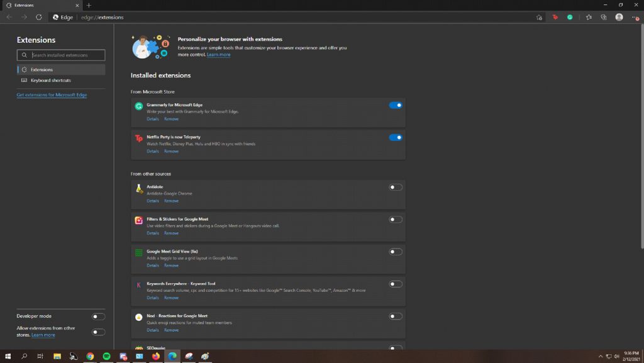This screenshot has width=644, height=363.
Task: Open Details for Nod Reactions
Action: 153,330
